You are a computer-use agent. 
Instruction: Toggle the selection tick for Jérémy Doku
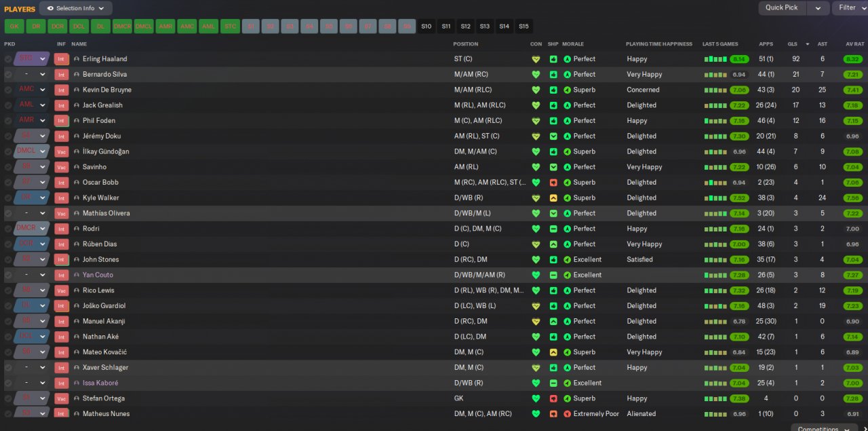pos(8,136)
